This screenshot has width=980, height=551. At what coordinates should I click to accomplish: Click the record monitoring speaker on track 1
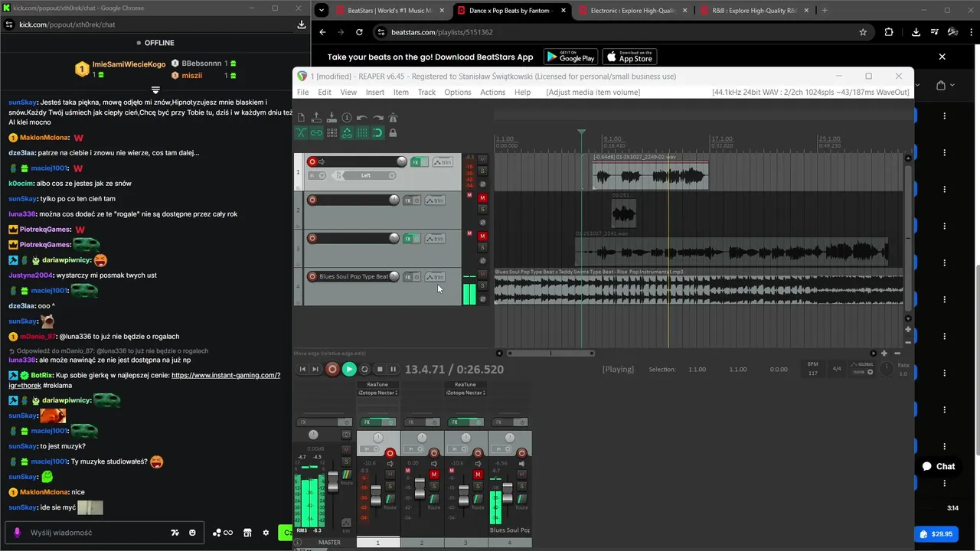click(321, 161)
